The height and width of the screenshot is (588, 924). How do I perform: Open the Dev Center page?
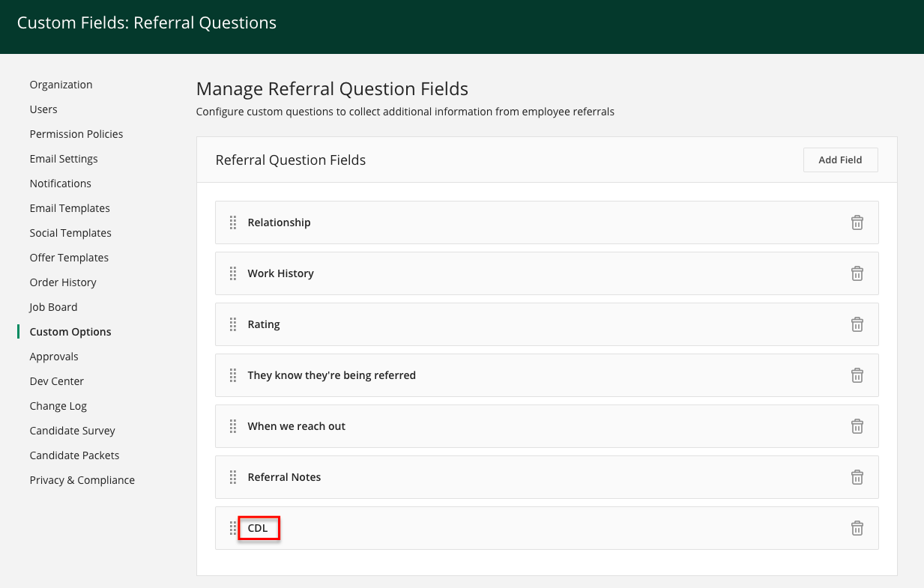(x=56, y=381)
